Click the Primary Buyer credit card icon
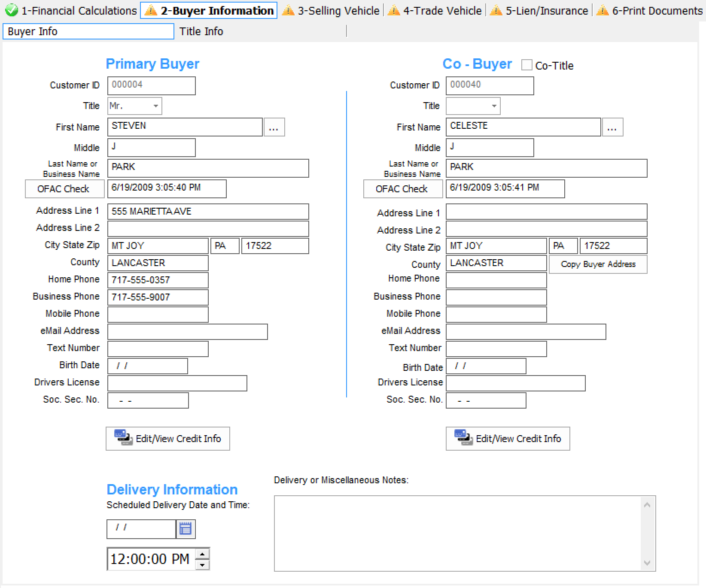 [x=123, y=438]
